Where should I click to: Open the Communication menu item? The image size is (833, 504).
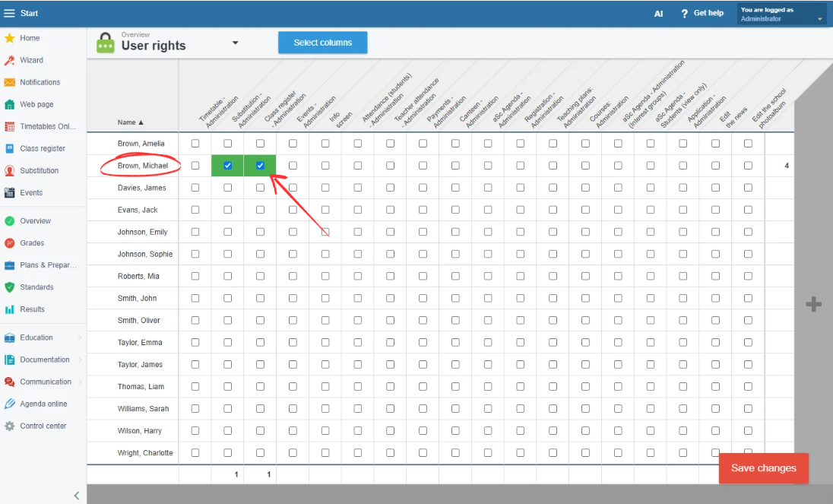click(x=46, y=382)
